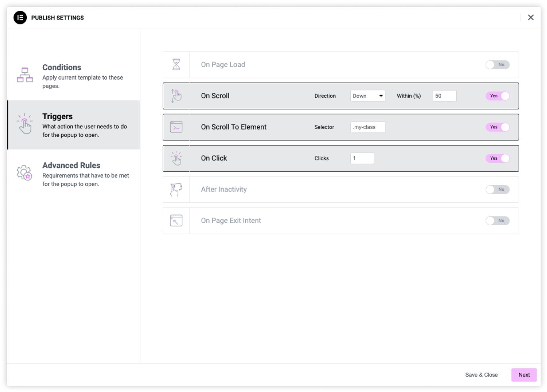The image size is (547, 392).
Task: Click the Save & Close button
Action: tap(481, 375)
